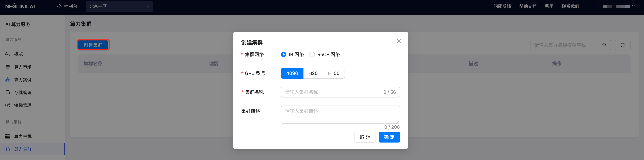Click the 地区 column header
Screen dimensions: 644x160
coord(214,64)
